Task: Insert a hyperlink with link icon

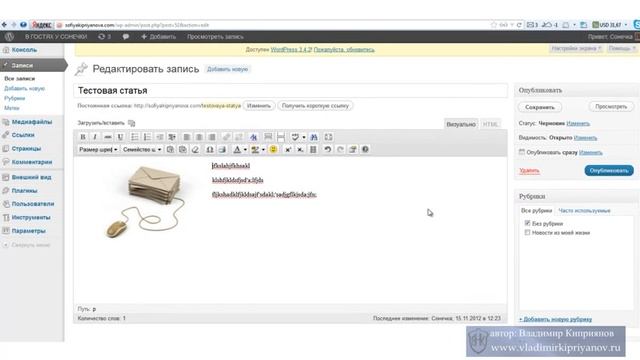Action: point(226,137)
